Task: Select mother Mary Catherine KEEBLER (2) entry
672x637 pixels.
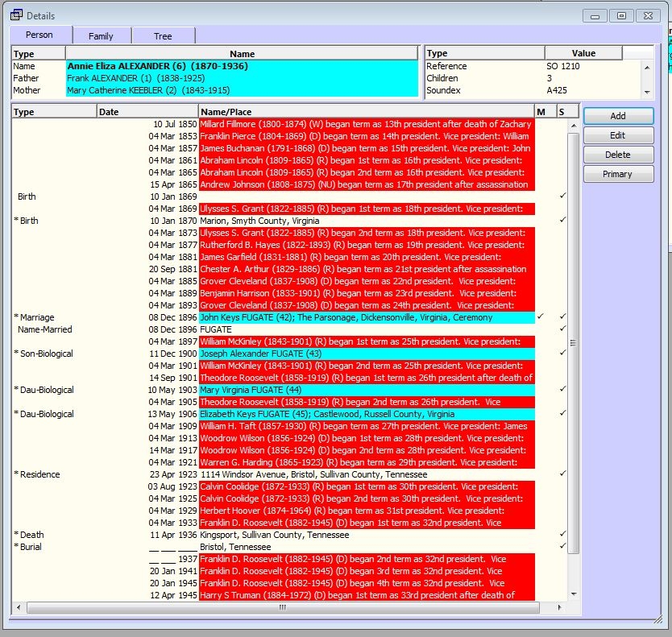Action: [214, 90]
